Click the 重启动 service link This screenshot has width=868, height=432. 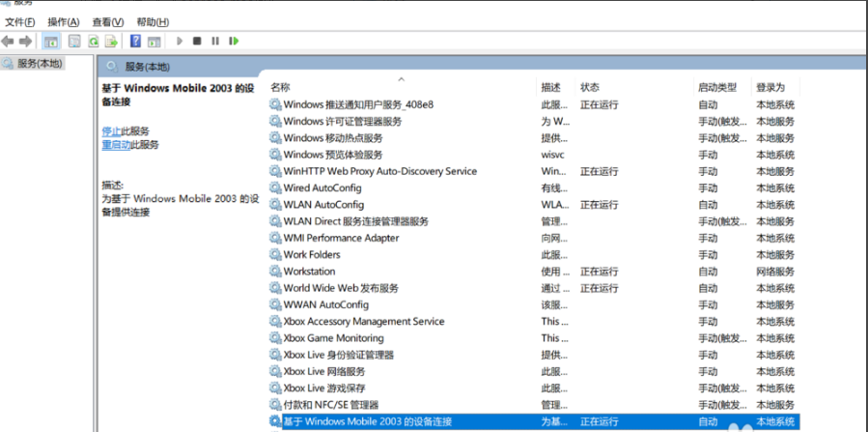(x=116, y=145)
